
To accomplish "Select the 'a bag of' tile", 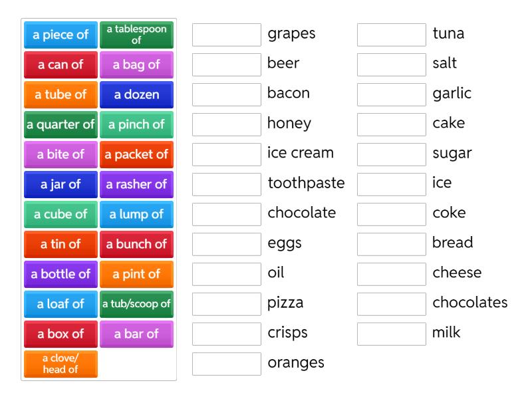I will pyautogui.click(x=136, y=65).
